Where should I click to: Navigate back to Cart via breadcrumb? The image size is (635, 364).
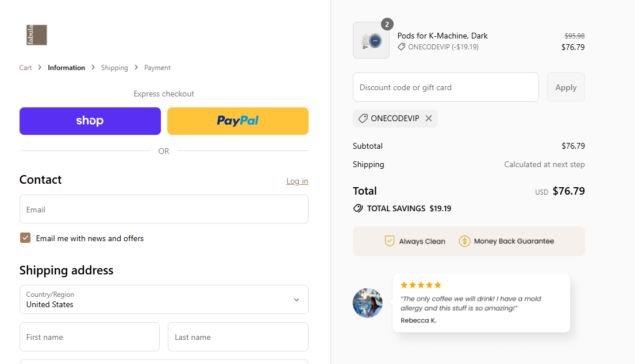pos(25,67)
